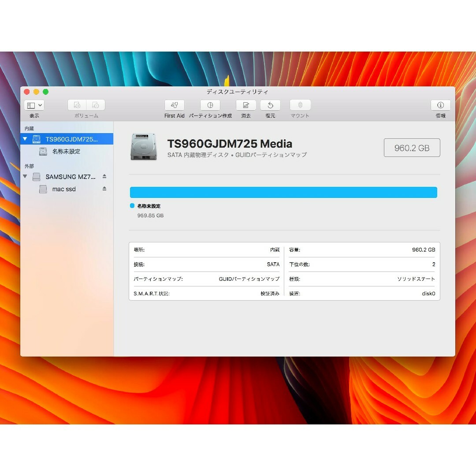Click the blue partition usage bar
476x476 pixels.
point(283,193)
